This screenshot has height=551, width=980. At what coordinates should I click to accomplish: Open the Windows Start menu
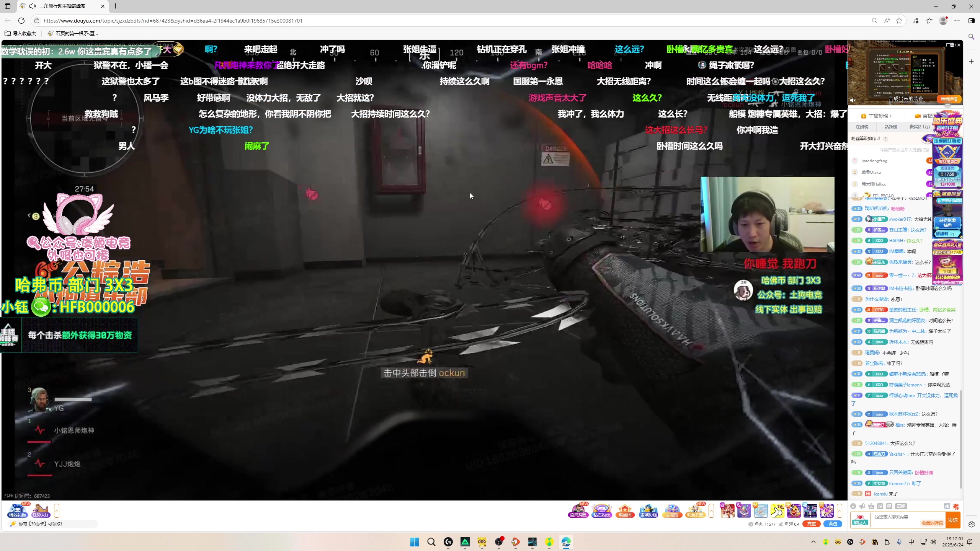[x=414, y=542]
